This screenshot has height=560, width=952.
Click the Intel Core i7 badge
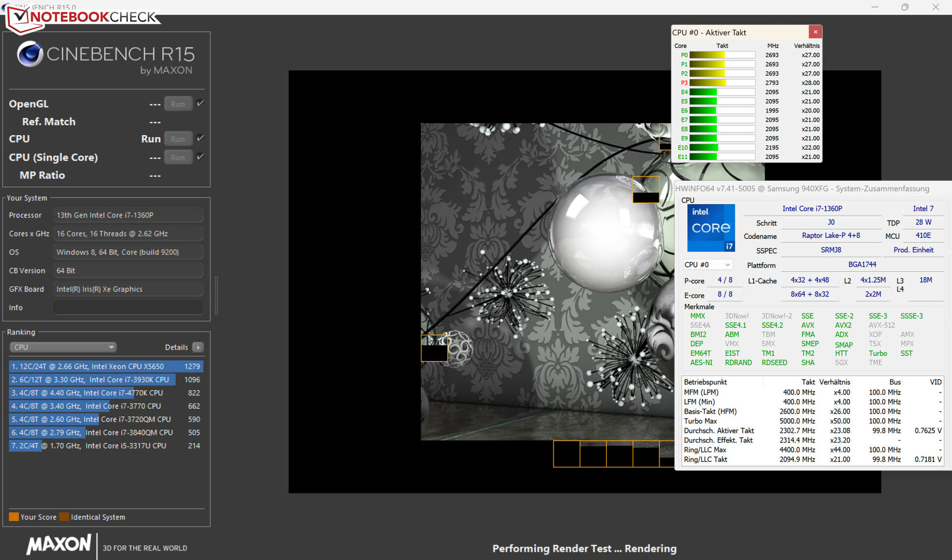(x=711, y=228)
